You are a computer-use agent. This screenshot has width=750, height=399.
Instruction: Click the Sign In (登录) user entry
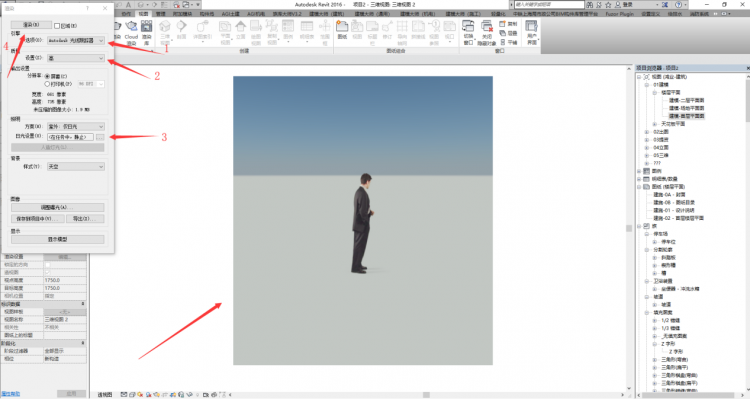(x=624, y=4)
